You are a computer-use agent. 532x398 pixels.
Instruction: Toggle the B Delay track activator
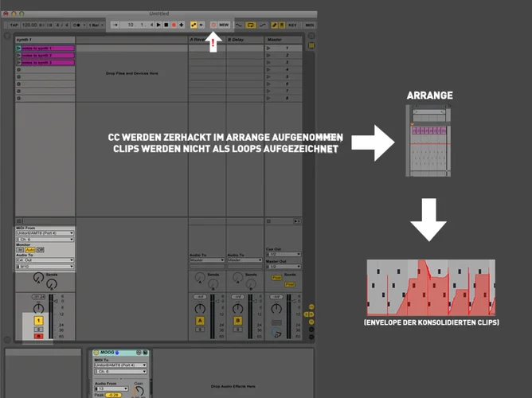[238, 320]
